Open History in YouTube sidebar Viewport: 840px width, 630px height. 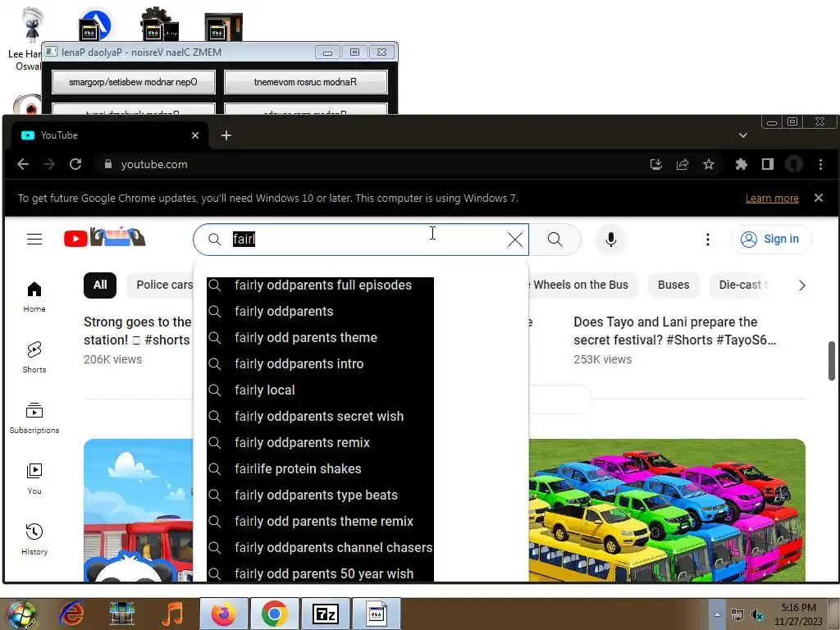coord(34,540)
